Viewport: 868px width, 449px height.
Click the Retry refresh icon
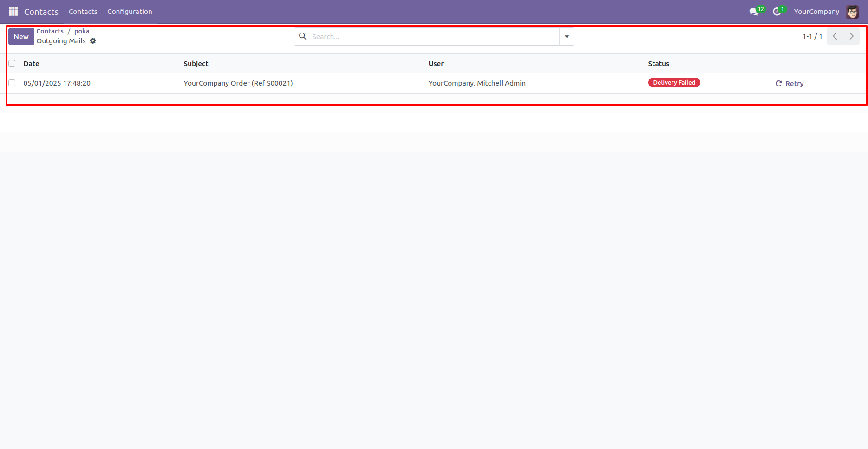pos(779,83)
